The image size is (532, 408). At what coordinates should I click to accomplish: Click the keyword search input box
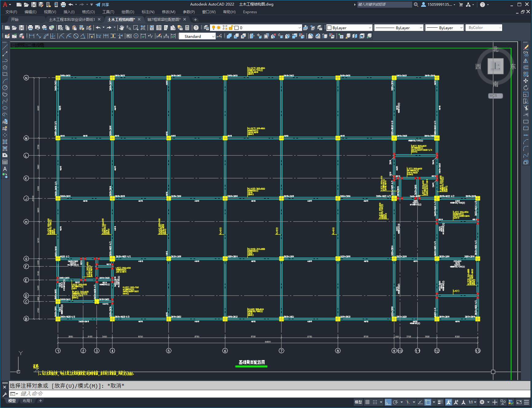384,4
